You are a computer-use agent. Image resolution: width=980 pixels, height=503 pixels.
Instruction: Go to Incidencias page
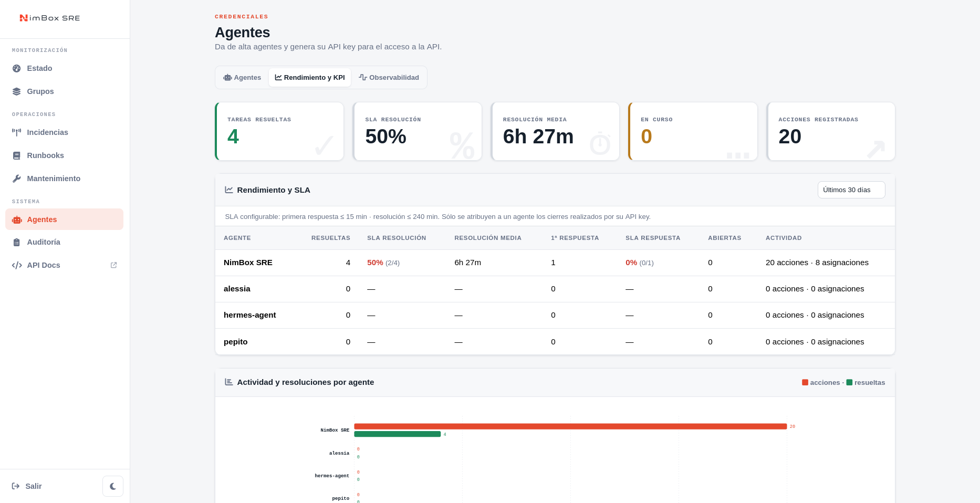[64, 132]
